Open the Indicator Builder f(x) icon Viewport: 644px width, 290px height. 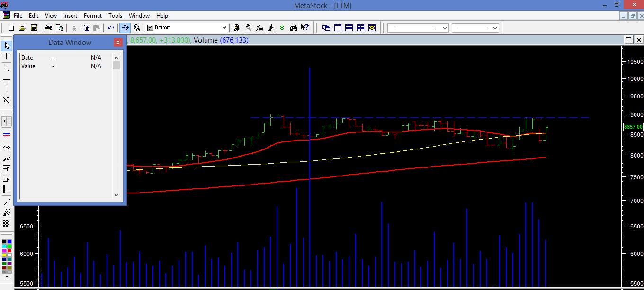[x=259, y=28]
